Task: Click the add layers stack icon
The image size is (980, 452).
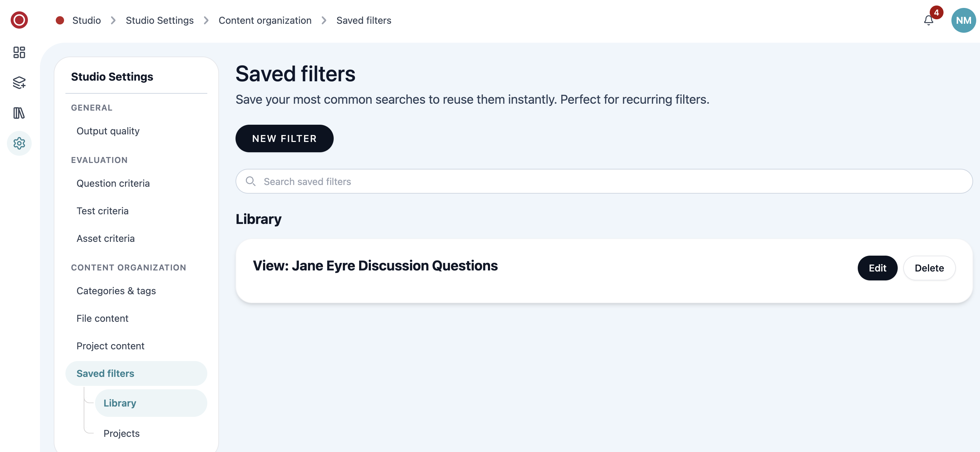Action: [19, 83]
